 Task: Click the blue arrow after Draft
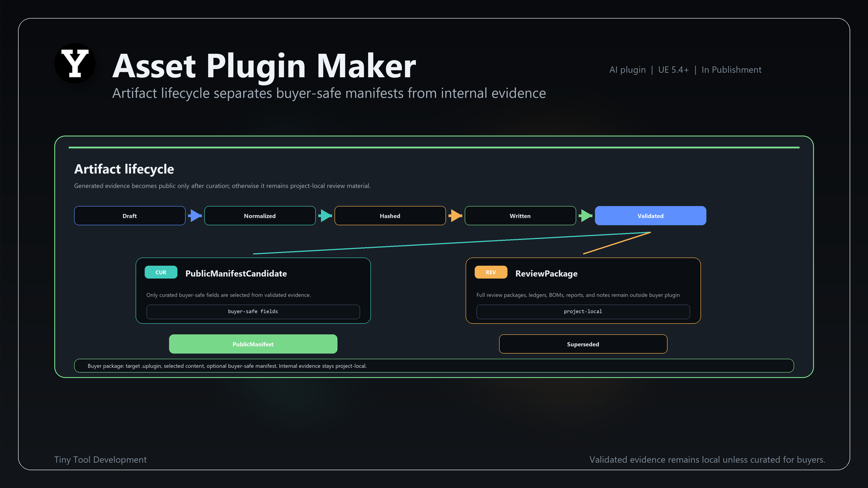(195, 216)
